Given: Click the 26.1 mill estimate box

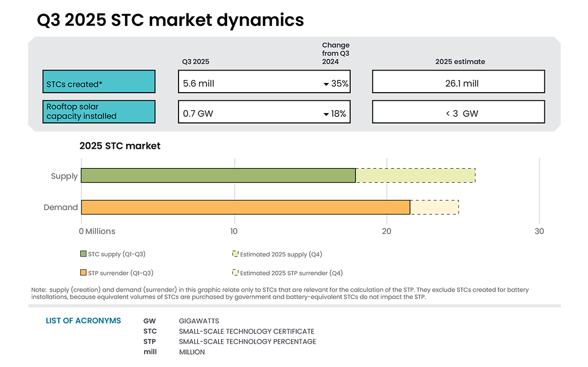Looking at the screenshot, I should tap(458, 81).
